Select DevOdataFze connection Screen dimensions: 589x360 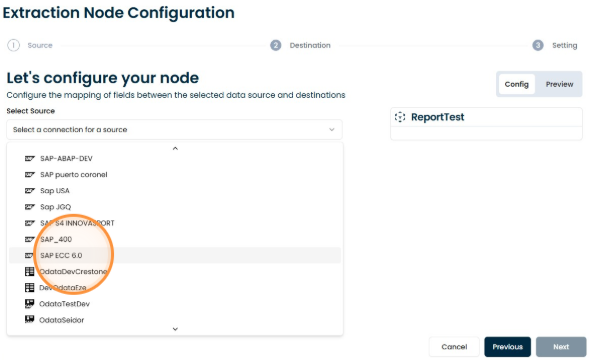point(175,288)
